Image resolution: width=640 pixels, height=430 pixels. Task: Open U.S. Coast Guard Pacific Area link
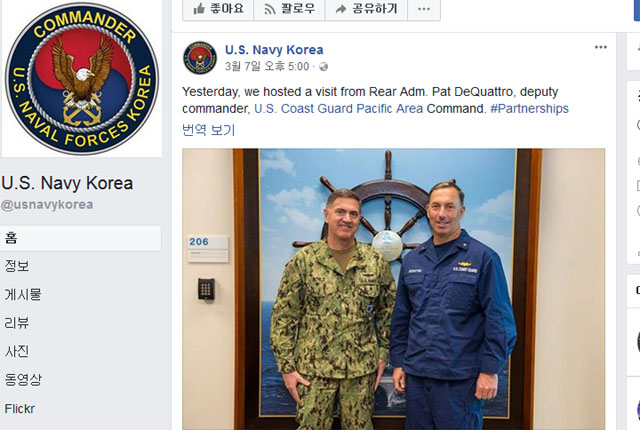338,109
